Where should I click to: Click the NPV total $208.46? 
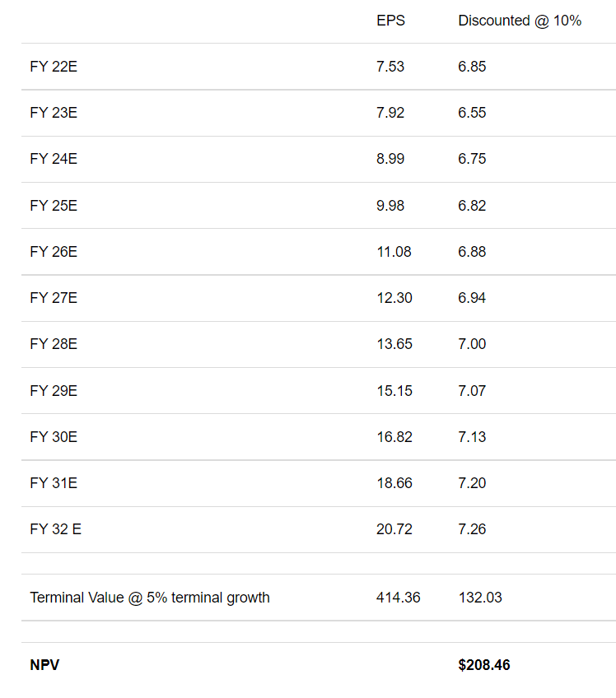coord(484,665)
